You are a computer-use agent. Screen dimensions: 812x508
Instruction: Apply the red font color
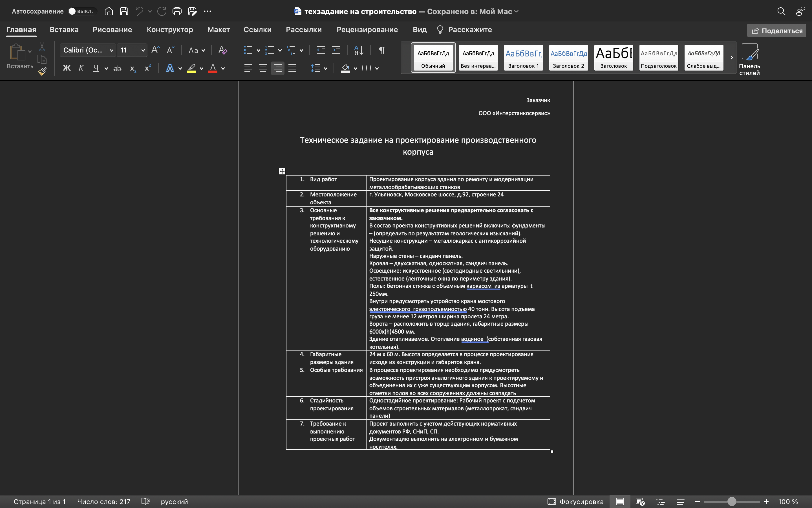click(x=213, y=68)
